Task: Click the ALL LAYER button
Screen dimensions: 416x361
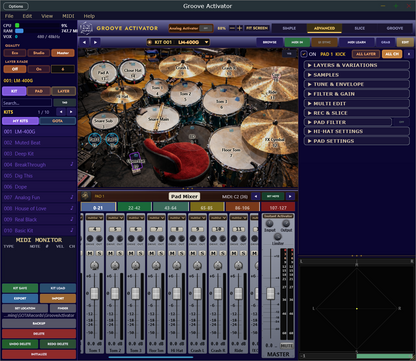Action: tap(366, 54)
